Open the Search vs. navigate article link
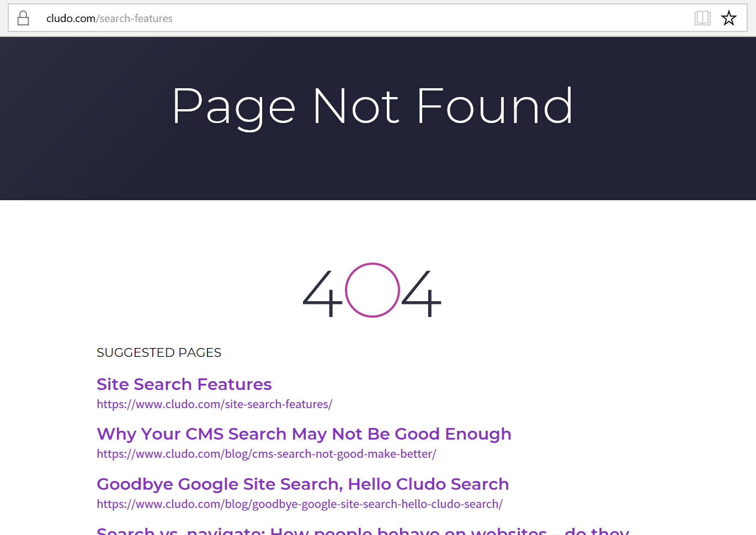This screenshot has width=756, height=535. 362,531
